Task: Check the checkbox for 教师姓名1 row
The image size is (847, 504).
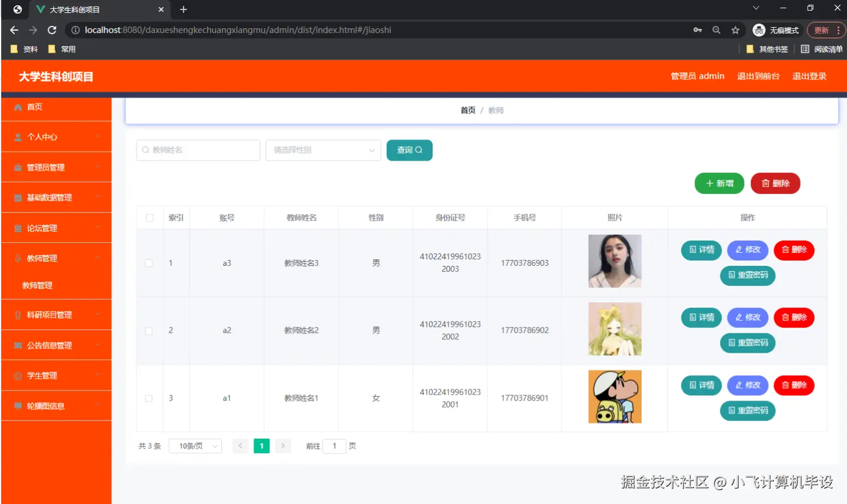Action: pyautogui.click(x=150, y=398)
